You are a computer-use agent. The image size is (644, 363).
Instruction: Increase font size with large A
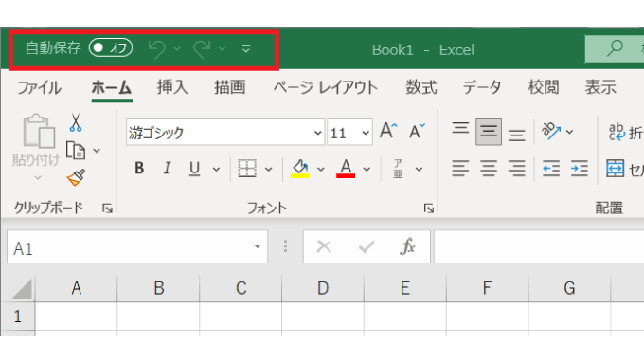(x=388, y=131)
